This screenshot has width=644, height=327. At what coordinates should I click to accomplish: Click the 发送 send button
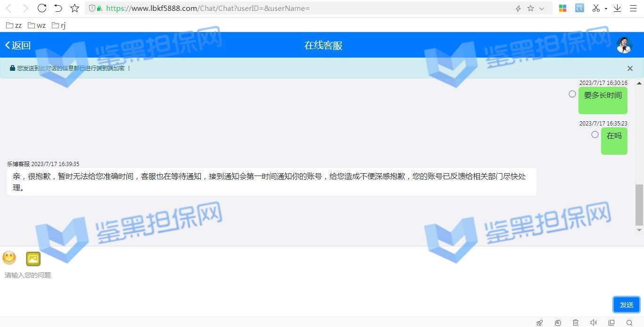(x=626, y=305)
